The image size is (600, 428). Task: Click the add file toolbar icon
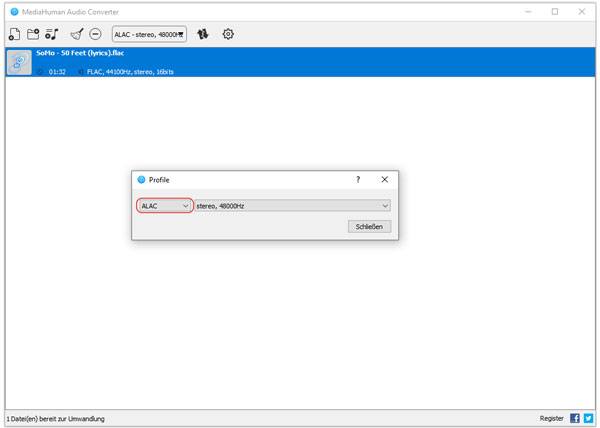14,34
